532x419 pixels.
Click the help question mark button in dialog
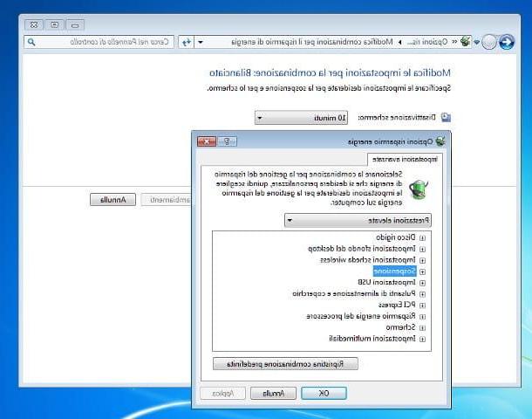[227, 141]
